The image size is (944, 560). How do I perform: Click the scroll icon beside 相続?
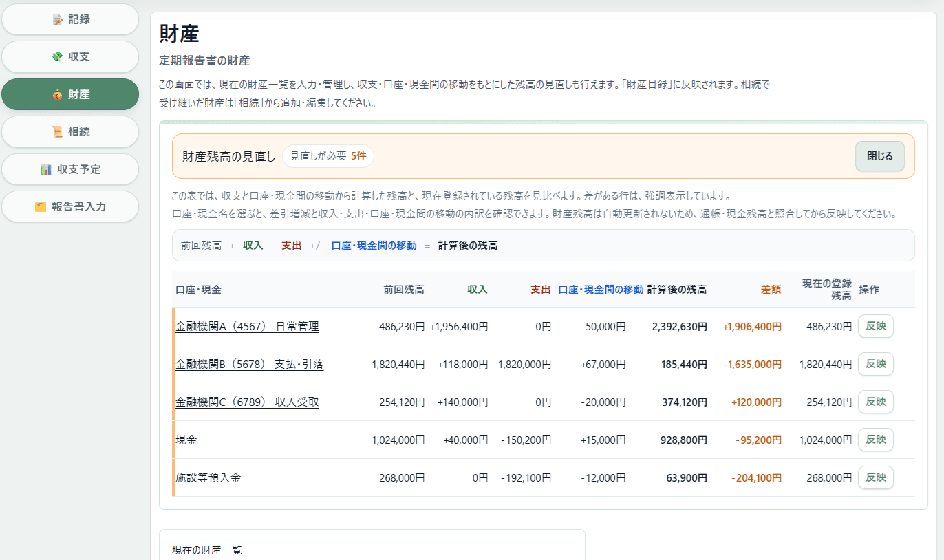click(58, 132)
